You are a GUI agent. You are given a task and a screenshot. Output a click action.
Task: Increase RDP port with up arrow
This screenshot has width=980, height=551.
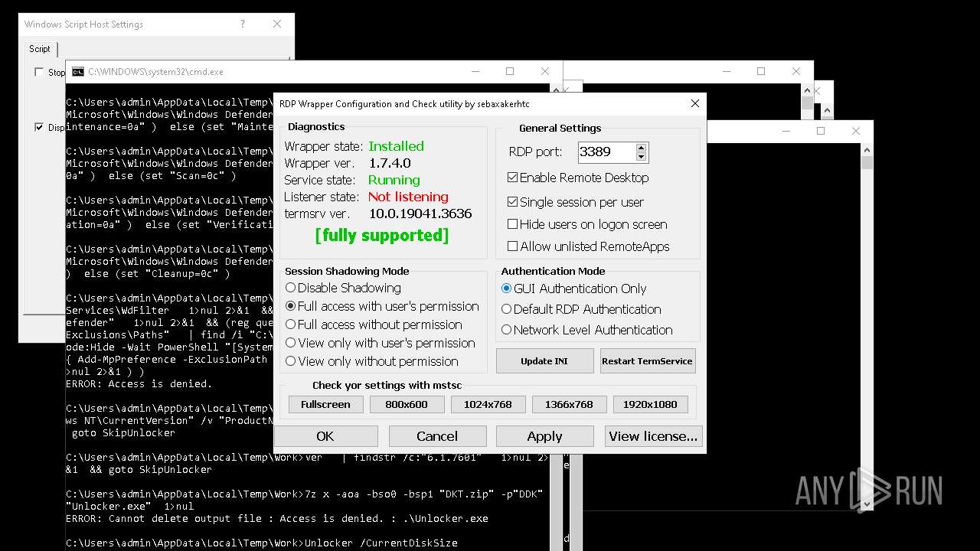642,147
